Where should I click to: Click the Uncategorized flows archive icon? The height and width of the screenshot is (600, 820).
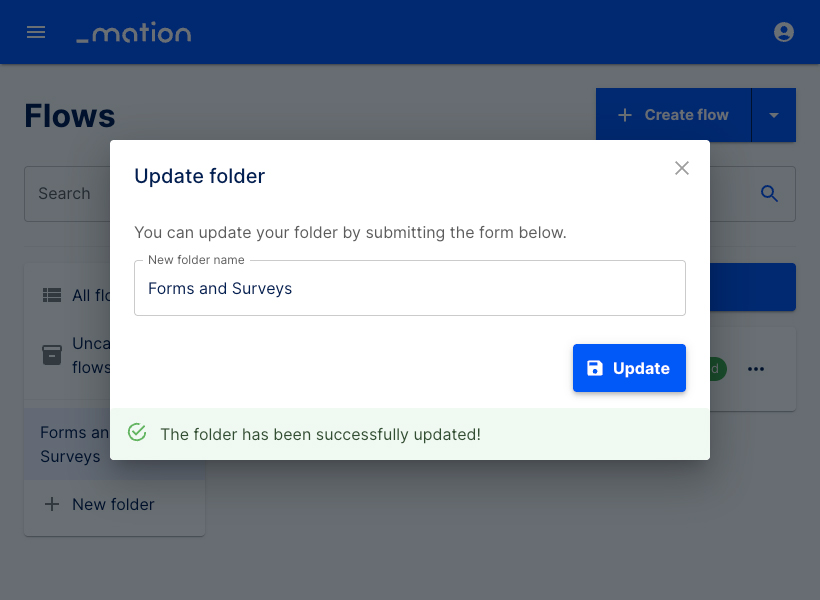pos(51,355)
